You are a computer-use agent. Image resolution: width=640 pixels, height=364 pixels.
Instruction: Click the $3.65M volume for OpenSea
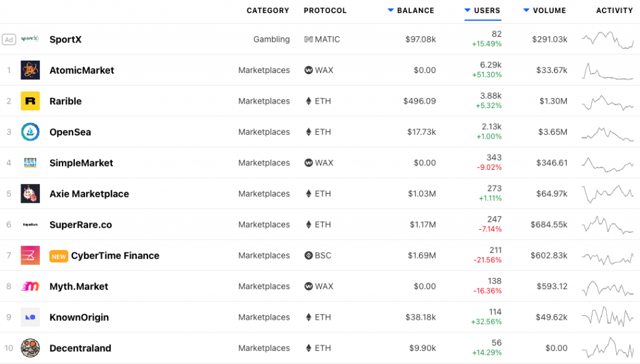click(x=552, y=132)
